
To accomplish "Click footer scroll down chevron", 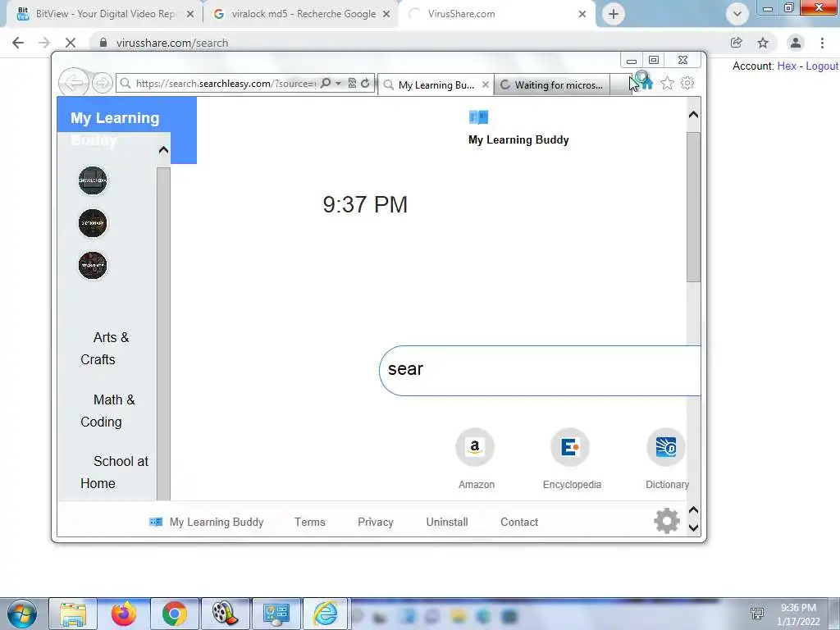I will pyautogui.click(x=693, y=528).
